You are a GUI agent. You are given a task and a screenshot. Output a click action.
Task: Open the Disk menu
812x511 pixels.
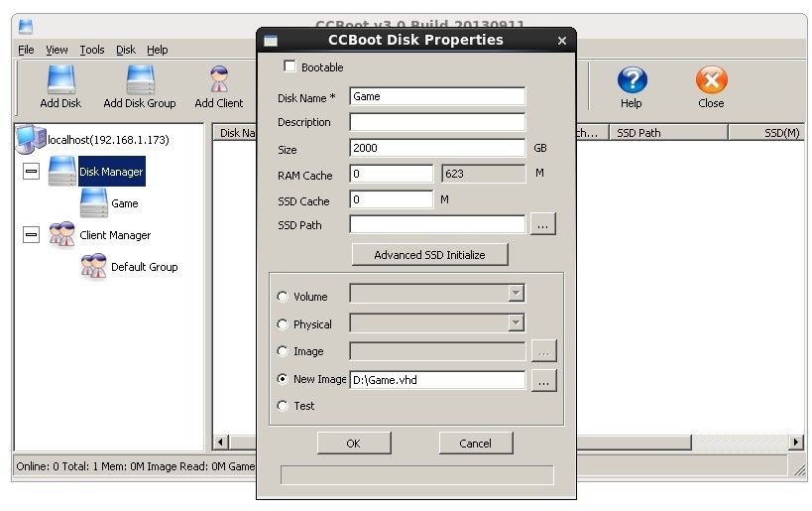coord(125,50)
